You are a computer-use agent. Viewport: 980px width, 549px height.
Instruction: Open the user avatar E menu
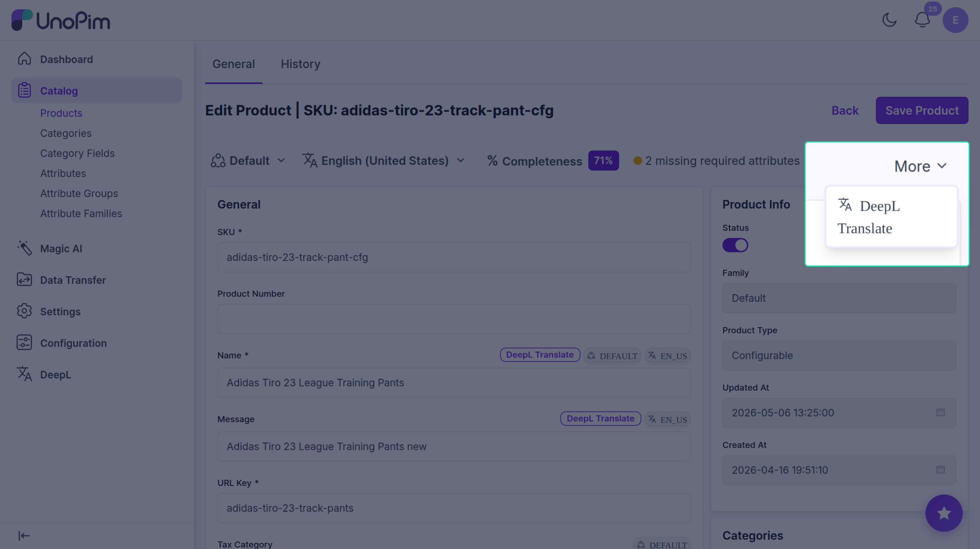point(955,20)
